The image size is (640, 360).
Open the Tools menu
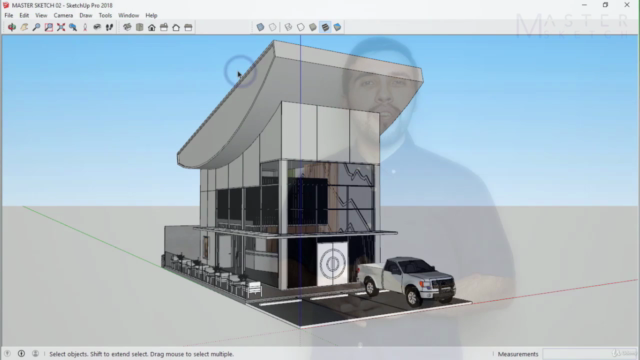tap(105, 16)
